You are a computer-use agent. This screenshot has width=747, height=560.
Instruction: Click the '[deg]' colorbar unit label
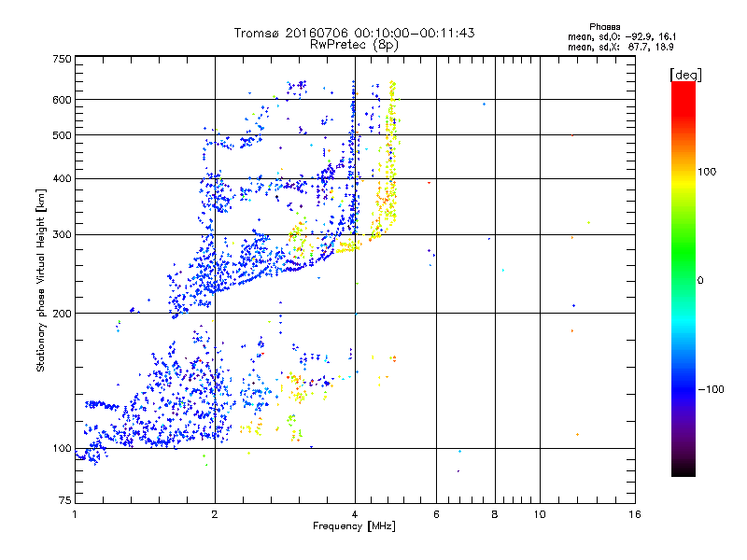685,75
